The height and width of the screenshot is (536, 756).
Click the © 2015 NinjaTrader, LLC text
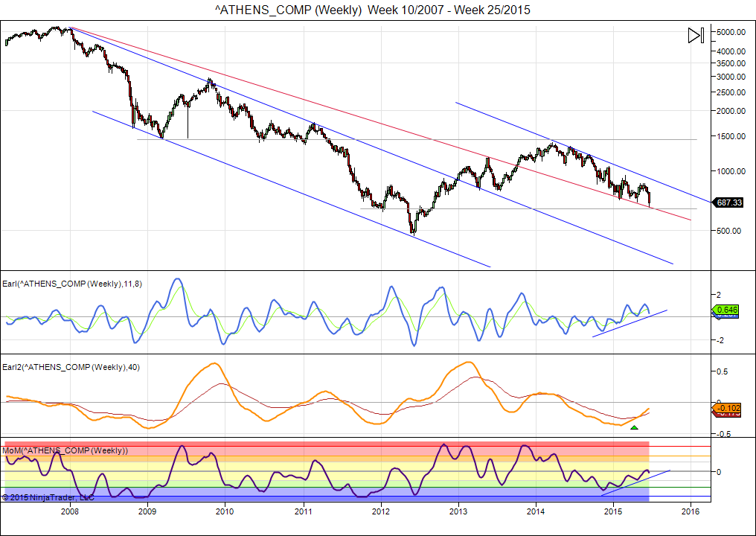(x=48, y=497)
